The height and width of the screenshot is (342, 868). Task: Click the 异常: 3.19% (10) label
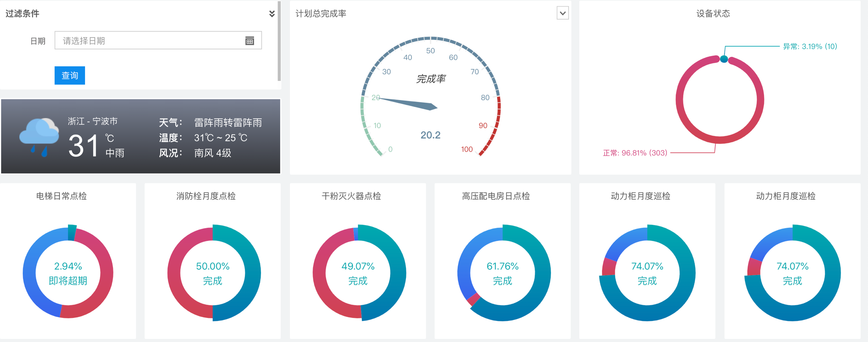810,46
